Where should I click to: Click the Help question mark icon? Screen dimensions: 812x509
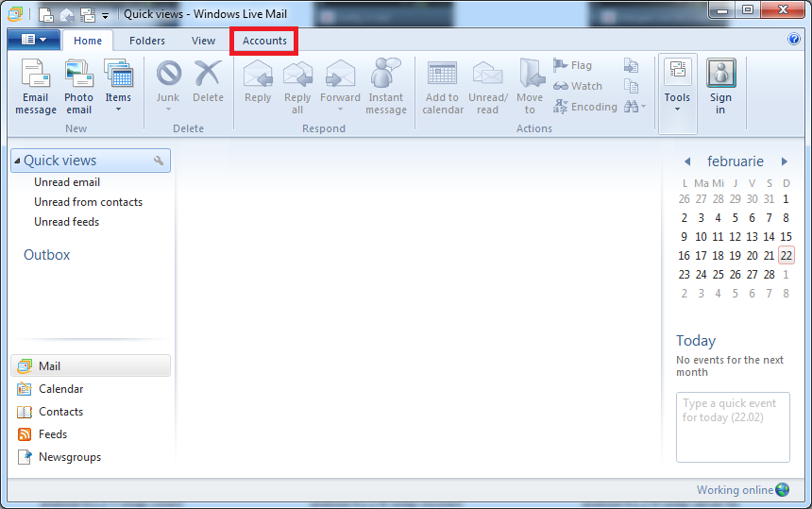pyautogui.click(x=794, y=40)
